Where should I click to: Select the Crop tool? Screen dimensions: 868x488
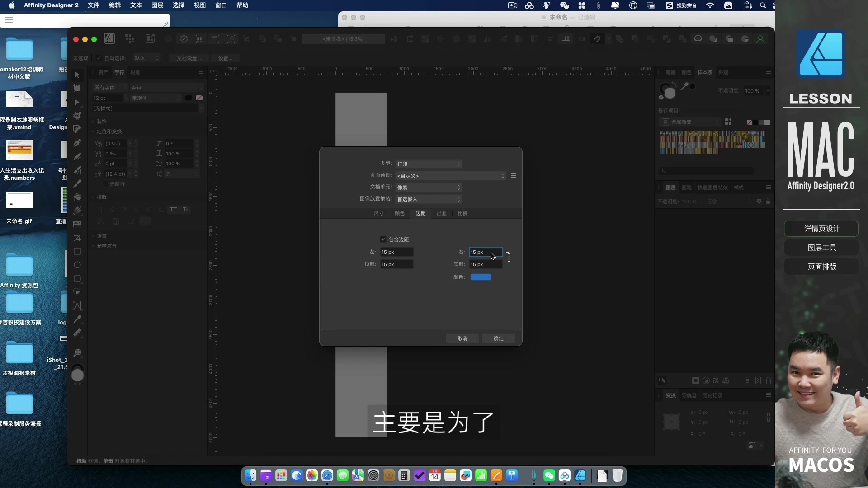(77, 238)
